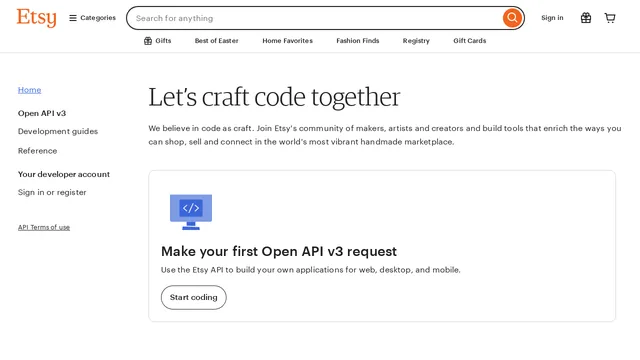
Task: Open Best of Easter nav link
Action: (x=216, y=41)
